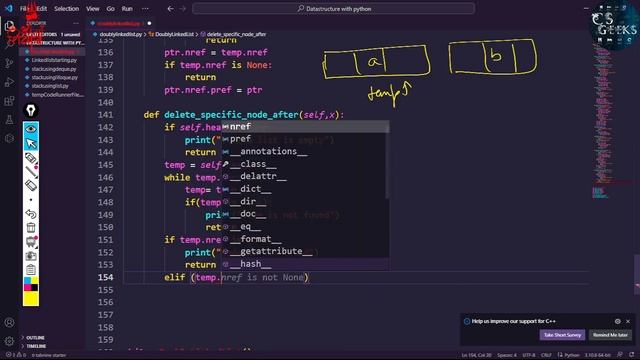Screen dimensions: 640x360
Task: Open more menu items via the ellipsis
Action: 145,9
